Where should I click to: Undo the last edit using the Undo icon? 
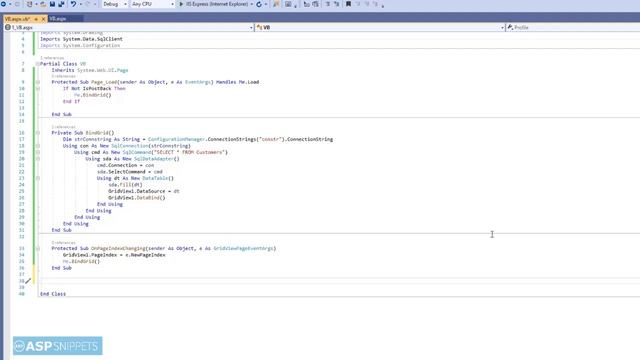[73, 4]
